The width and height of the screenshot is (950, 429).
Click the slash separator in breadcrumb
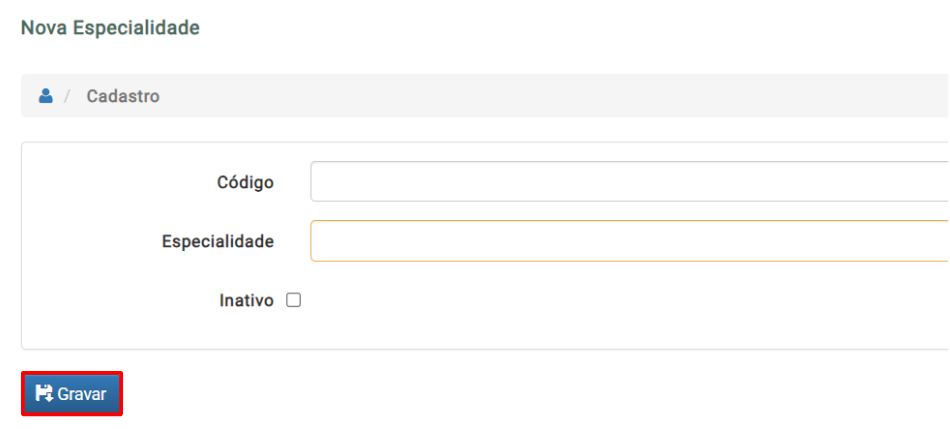click(68, 96)
